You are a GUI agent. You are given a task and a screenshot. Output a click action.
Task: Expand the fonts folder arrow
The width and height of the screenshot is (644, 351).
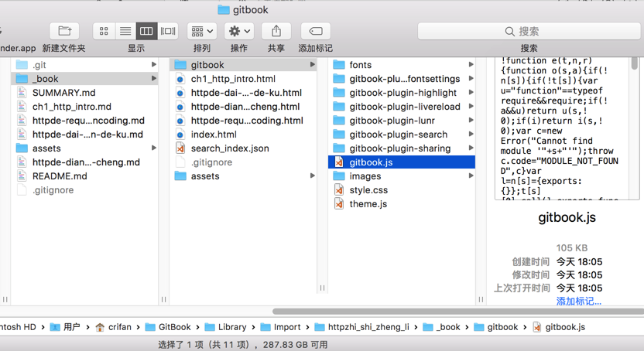click(x=471, y=64)
